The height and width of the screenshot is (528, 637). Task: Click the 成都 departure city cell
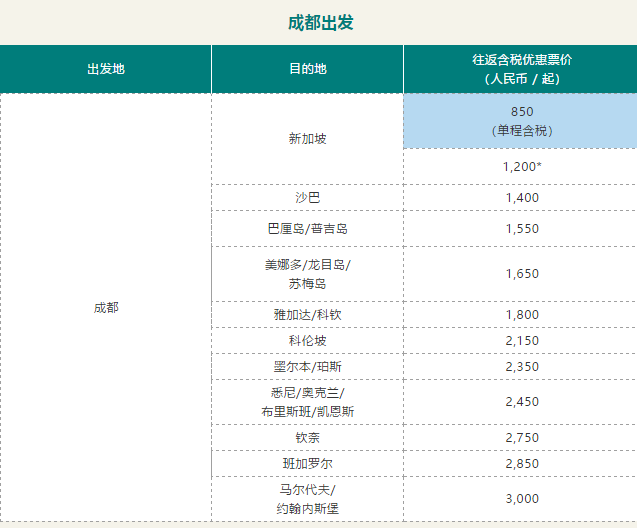pos(106,307)
